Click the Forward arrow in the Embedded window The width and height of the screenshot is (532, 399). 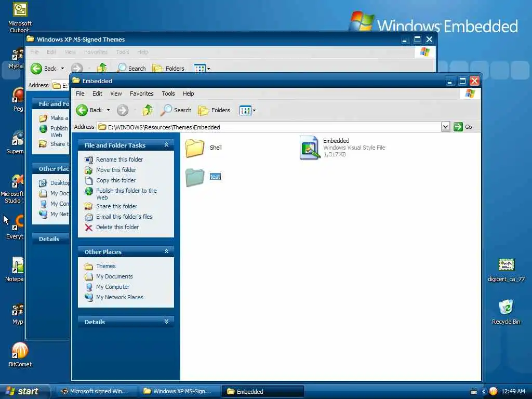click(x=123, y=110)
